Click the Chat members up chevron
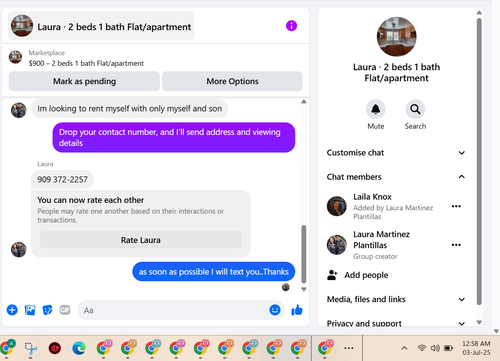Screen dimensions: 500x361 pos(462,177)
